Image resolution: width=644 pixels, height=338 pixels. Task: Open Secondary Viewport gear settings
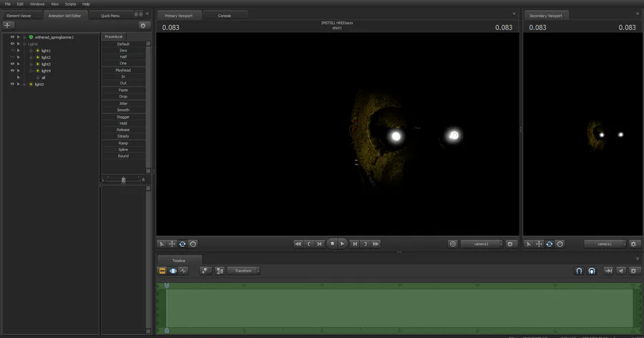(x=633, y=244)
